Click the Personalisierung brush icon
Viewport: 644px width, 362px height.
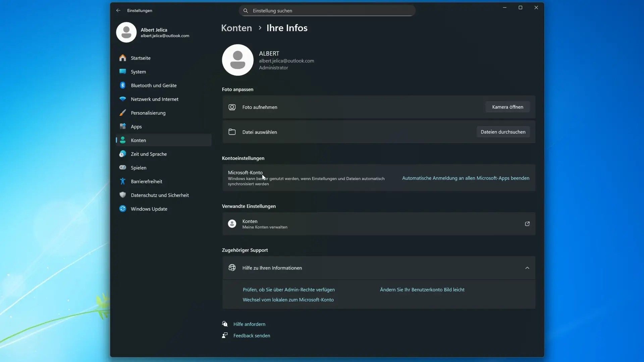click(x=123, y=113)
